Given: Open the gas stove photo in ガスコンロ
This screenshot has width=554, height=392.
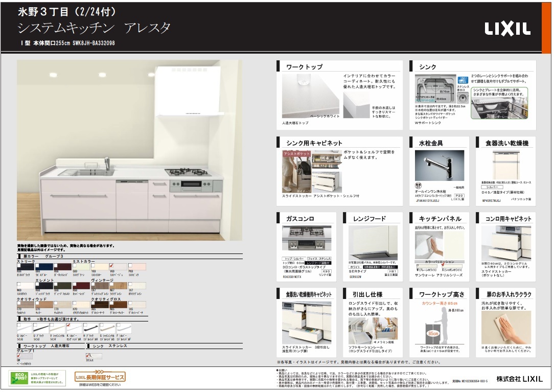Looking at the screenshot, I should (307, 238).
